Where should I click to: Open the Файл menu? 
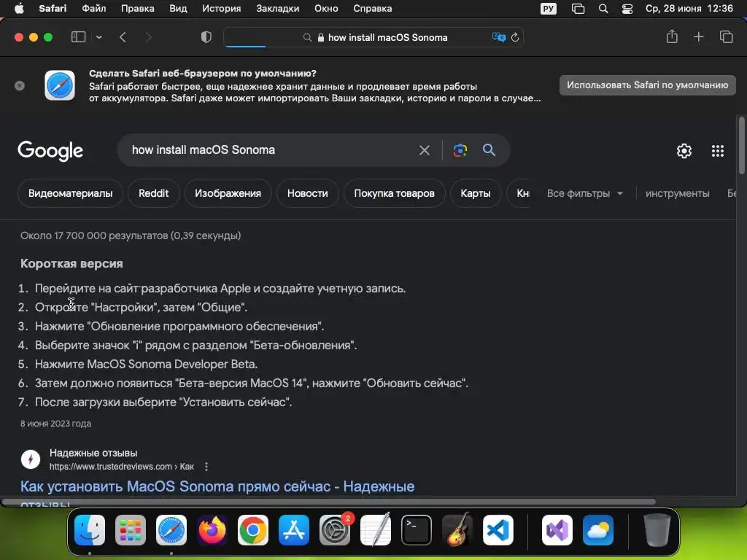pyautogui.click(x=94, y=9)
